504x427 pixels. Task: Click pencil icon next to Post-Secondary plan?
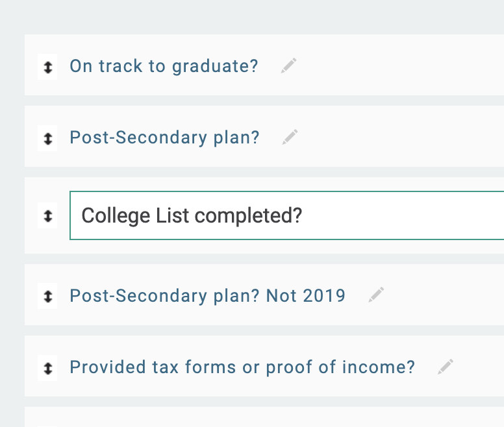click(290, 137)
